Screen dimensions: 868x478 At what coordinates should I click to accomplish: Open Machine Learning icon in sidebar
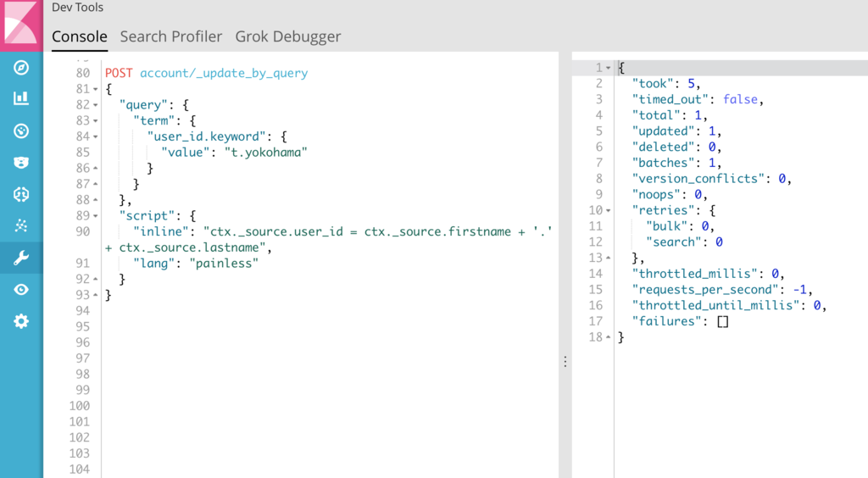pyautogui.click(x=21, y=194)
